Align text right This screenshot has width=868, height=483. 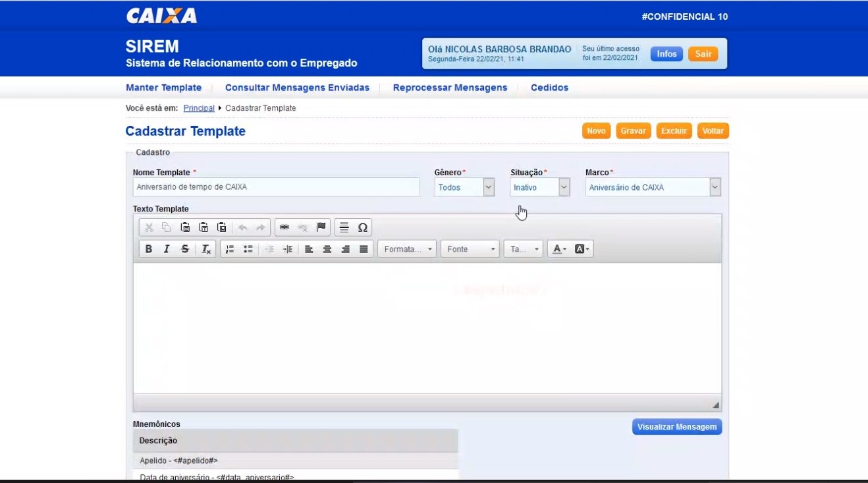pos(346,249)
